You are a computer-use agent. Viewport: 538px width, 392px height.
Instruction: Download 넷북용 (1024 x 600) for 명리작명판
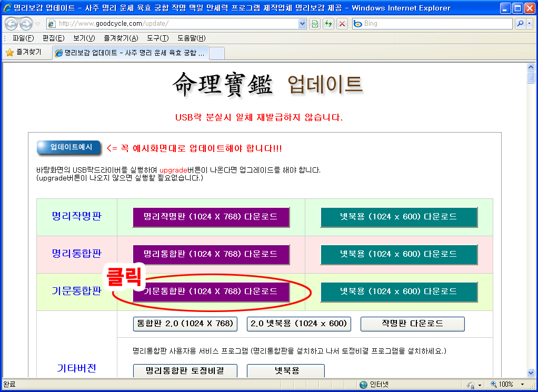tap(398, 217)
